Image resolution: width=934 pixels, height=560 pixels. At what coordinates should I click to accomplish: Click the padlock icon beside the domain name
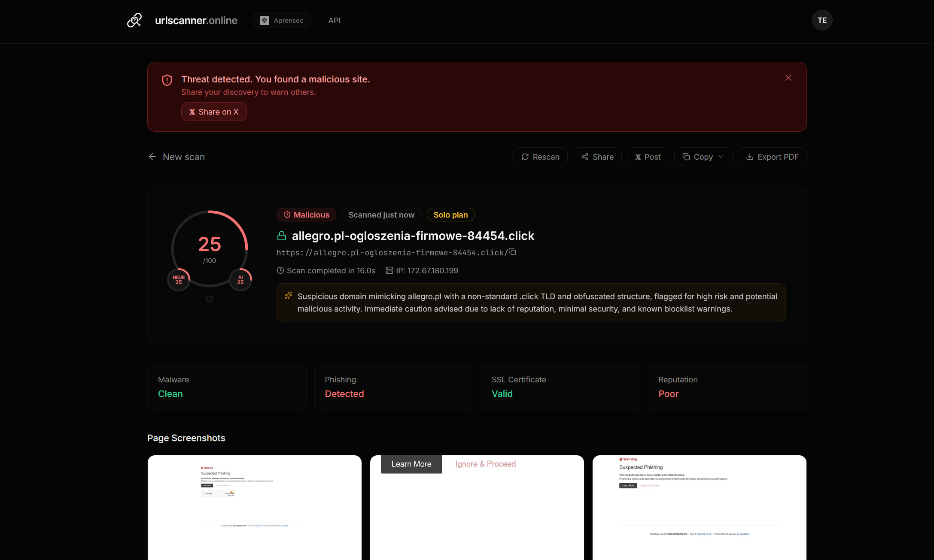point(282,235)
